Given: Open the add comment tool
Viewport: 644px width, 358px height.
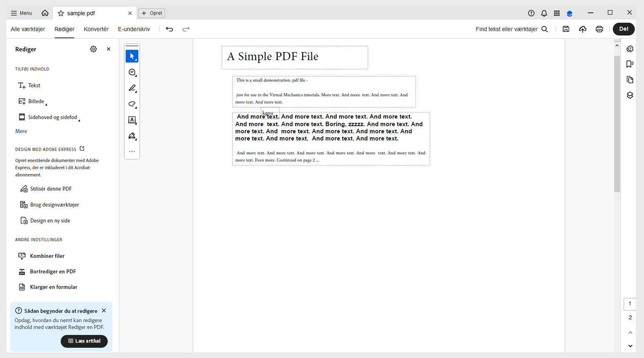Looking at the screenshot, I should pos(132,72).
